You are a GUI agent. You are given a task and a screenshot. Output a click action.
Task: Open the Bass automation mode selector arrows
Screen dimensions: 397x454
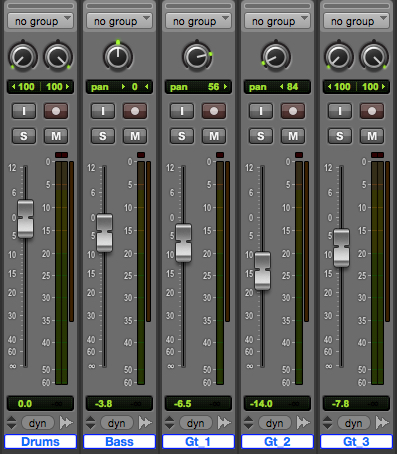pyautogui.click(x=91, y=423)
